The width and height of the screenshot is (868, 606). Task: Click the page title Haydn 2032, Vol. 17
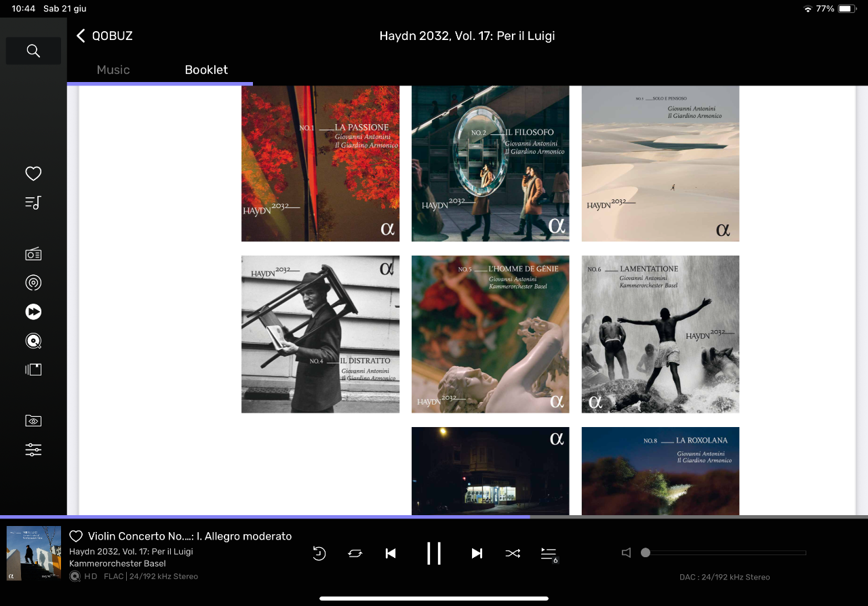[x=467, y=36]
